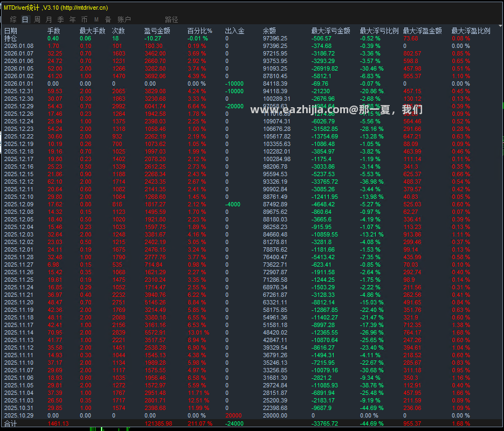Click the 97396.25 balance in 持仓 row
504x431 pixels.
(x=275, y=39)
